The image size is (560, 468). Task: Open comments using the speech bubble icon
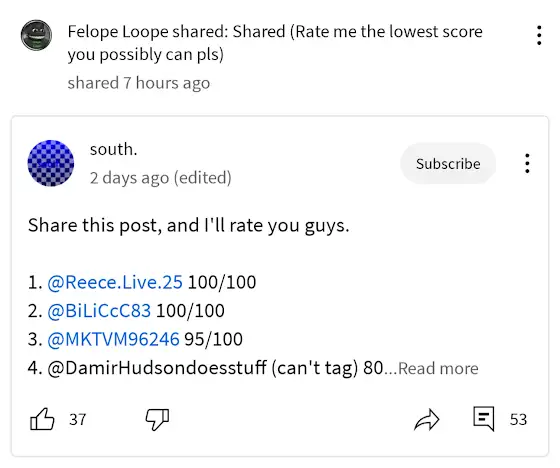click(x=484, y=419)
